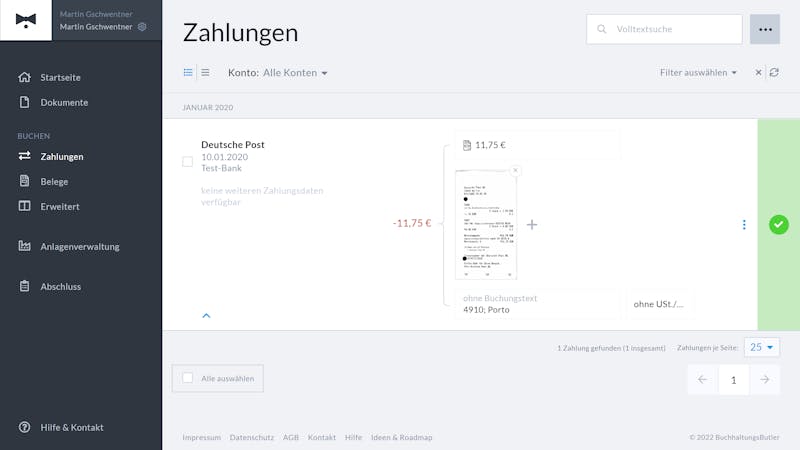The width and height of the screenshot is (800, 450).
Task: Switch to compact list view icon
Action: 205,72
